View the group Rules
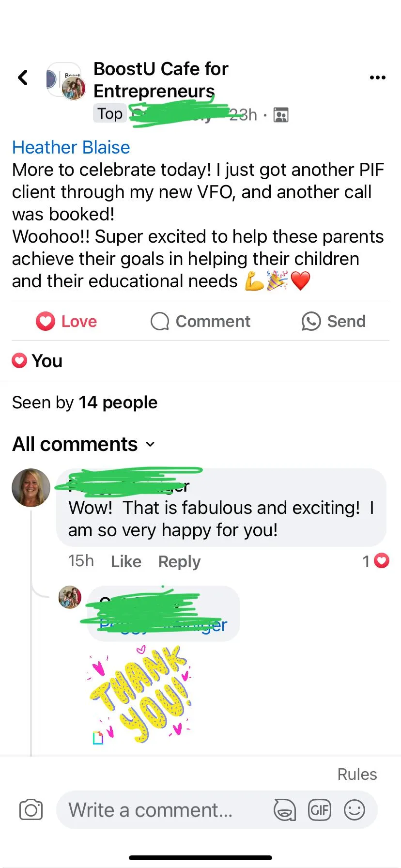 coord(357,774)
